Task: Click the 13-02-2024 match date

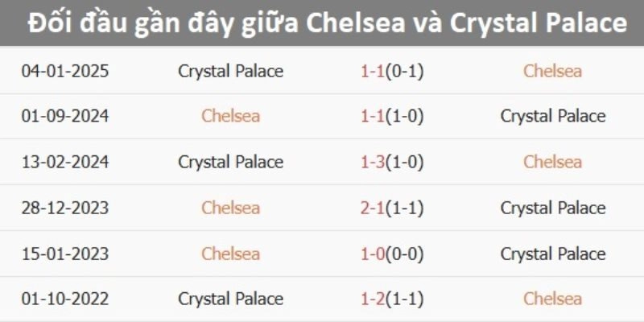Action: point(65,162)
